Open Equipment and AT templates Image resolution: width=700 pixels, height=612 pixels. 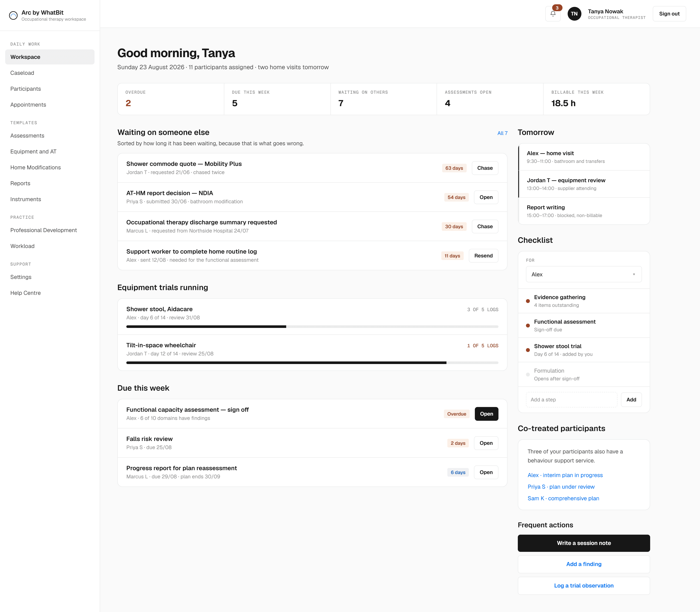[x=50, y=151]
